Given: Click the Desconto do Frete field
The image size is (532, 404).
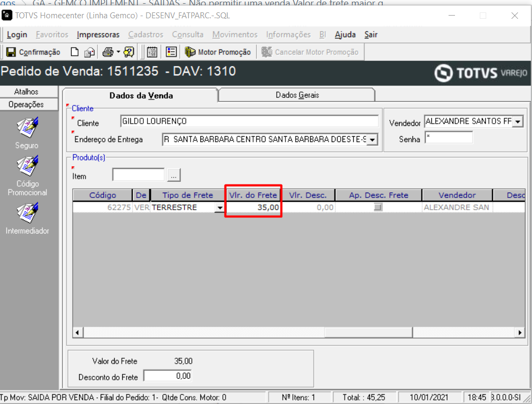Looking at the screenshot, I should point(167,376).
